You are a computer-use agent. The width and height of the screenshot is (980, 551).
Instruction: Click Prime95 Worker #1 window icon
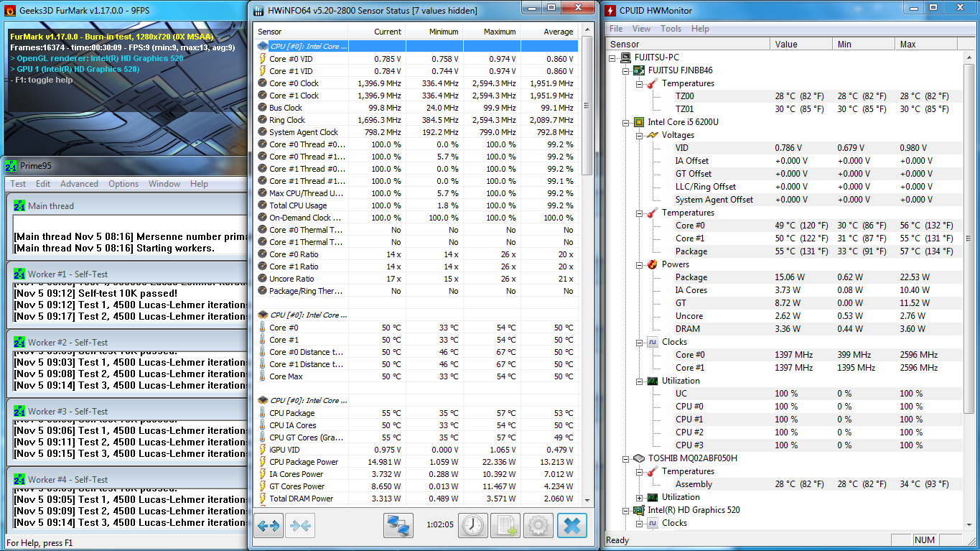(20, 274)
